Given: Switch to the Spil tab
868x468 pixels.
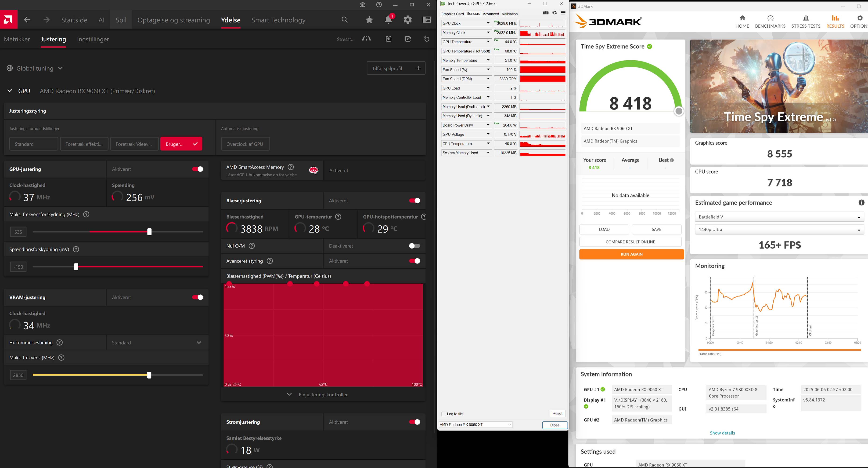Looking at the screenshot, I should click(x=121, y=20).
